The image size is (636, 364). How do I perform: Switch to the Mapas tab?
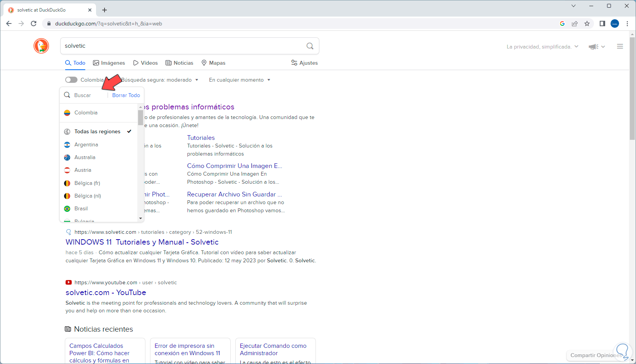213,63
